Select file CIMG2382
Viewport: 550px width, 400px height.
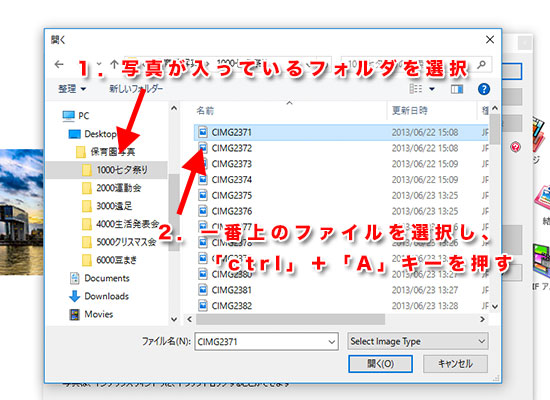click(232, 306)
